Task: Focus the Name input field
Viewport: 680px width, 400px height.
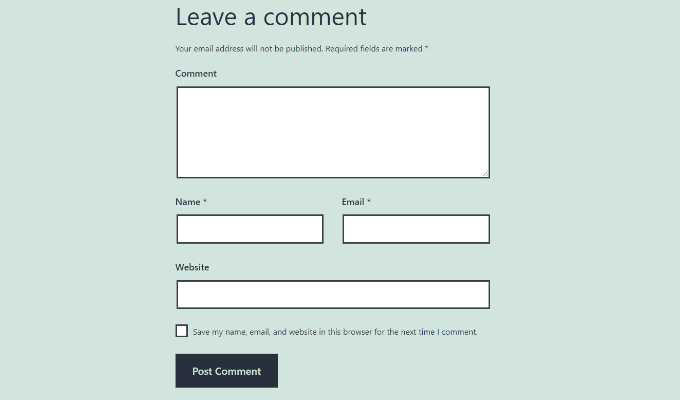Action: [x=250, y=229]
